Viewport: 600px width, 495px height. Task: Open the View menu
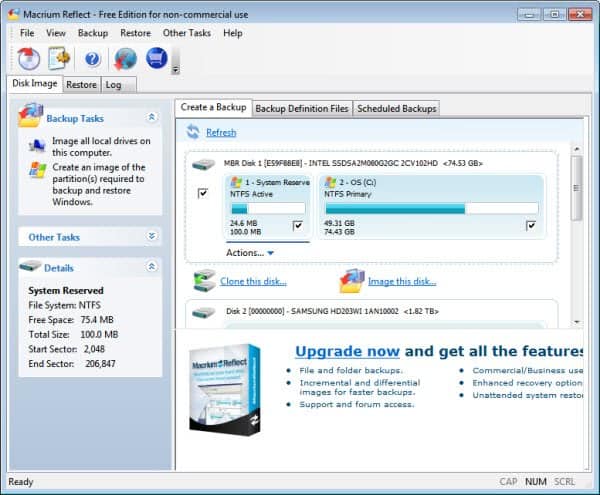[x=56, y=33]
